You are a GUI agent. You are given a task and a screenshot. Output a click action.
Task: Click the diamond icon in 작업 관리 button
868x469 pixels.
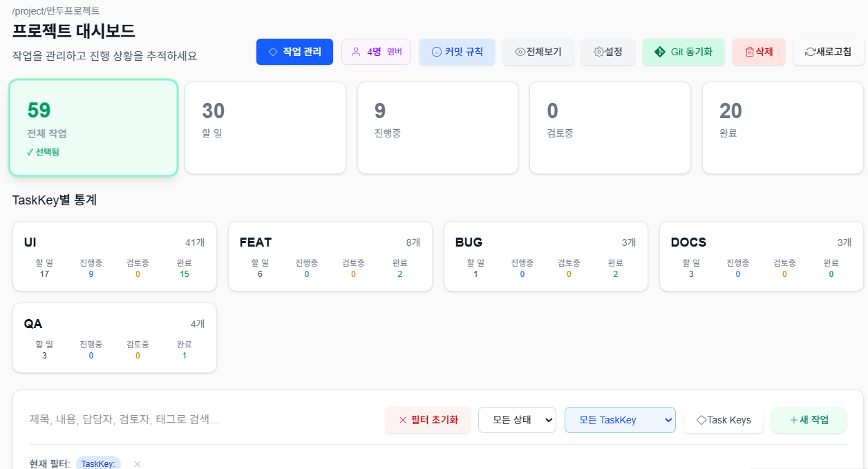click(273, 52)
